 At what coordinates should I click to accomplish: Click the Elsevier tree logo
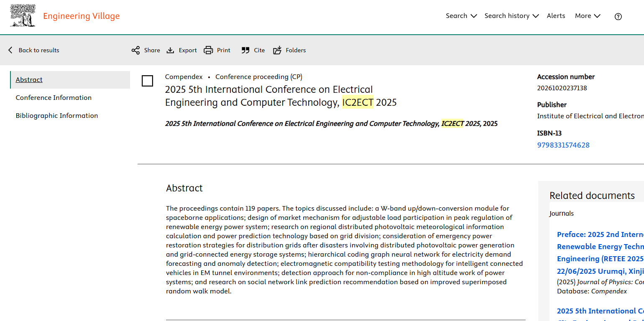pyautogui.click(x=23, y=16)
